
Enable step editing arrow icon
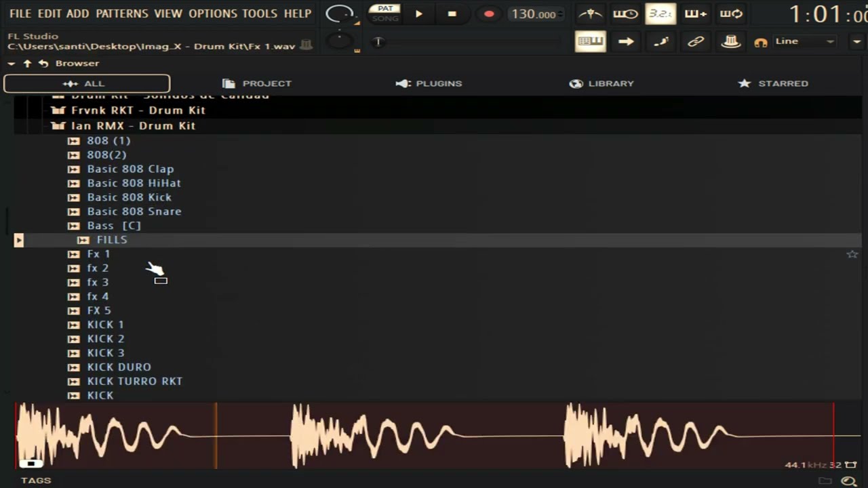(626, 41)
